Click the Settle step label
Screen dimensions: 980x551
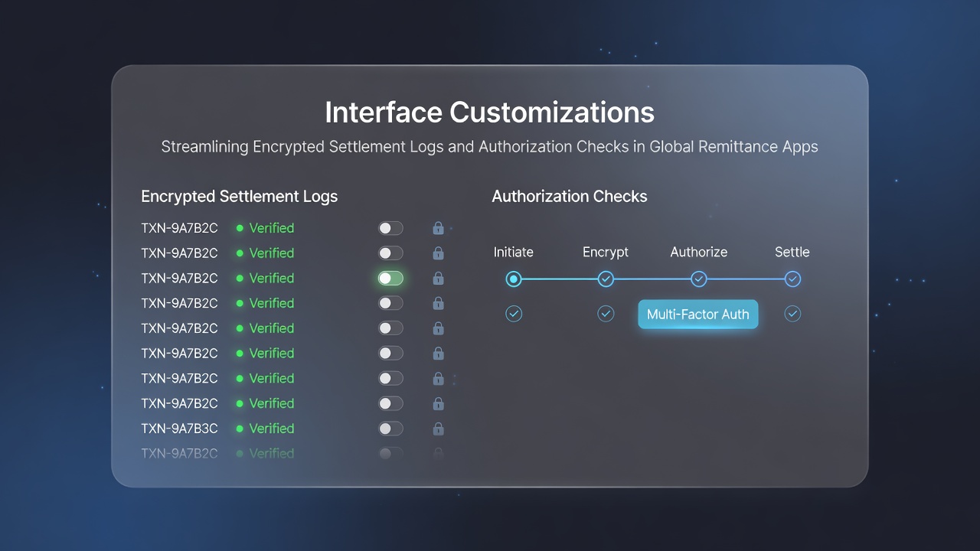(792, 252)
